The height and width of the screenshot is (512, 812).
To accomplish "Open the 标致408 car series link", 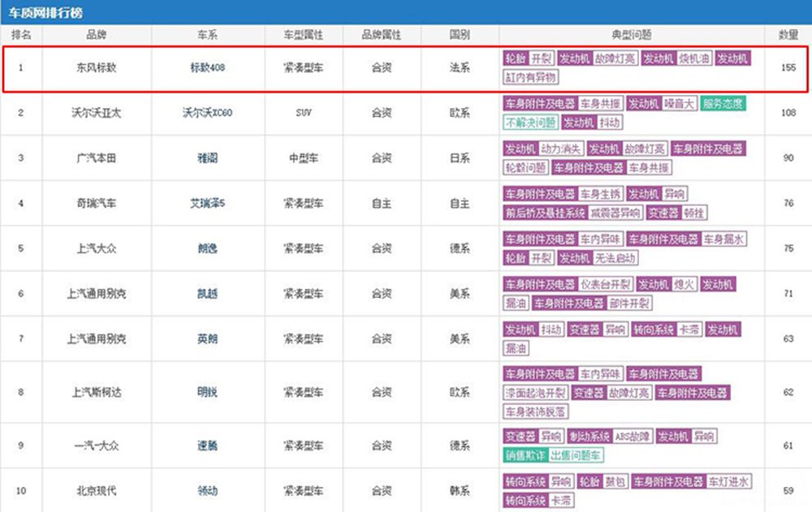I will (x=207, y=68).
